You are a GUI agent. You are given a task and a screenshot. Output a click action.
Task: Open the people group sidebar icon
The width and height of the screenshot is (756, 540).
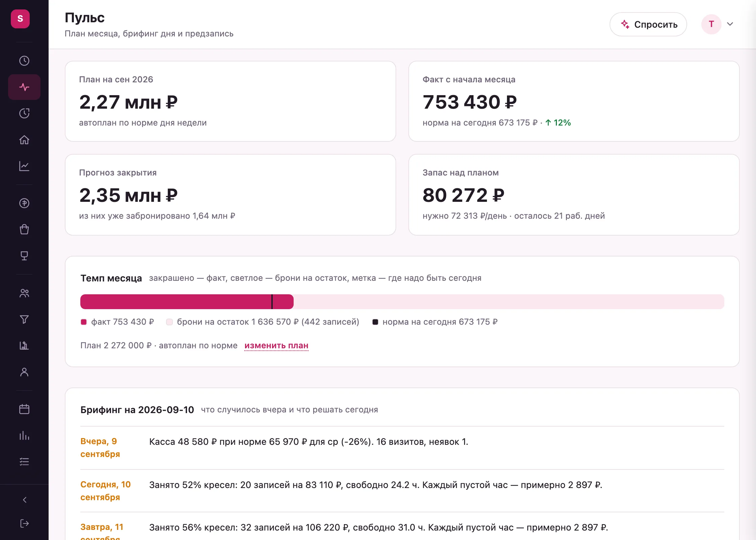click(x=24, y=293)
